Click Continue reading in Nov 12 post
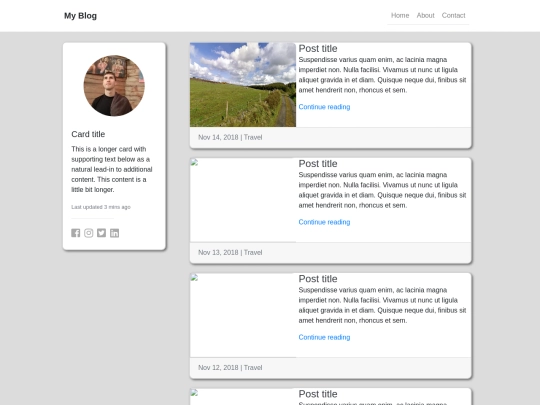This screenshot has width=540, height=405. [324, 337]
